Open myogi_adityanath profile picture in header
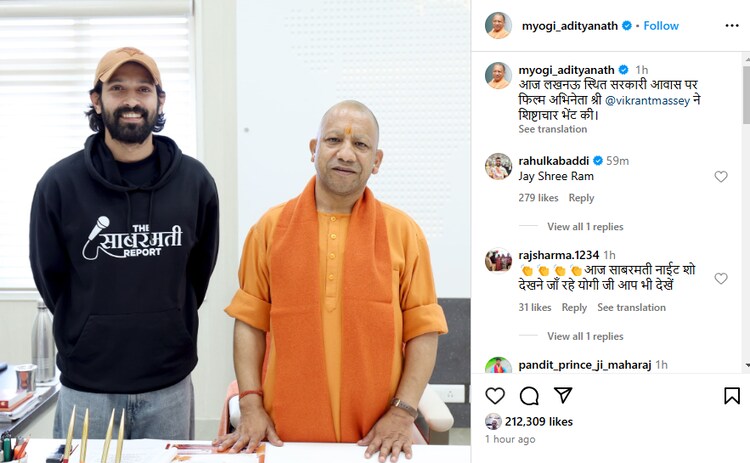The width and height of the screenshot is (750, 463). [498, 25]
